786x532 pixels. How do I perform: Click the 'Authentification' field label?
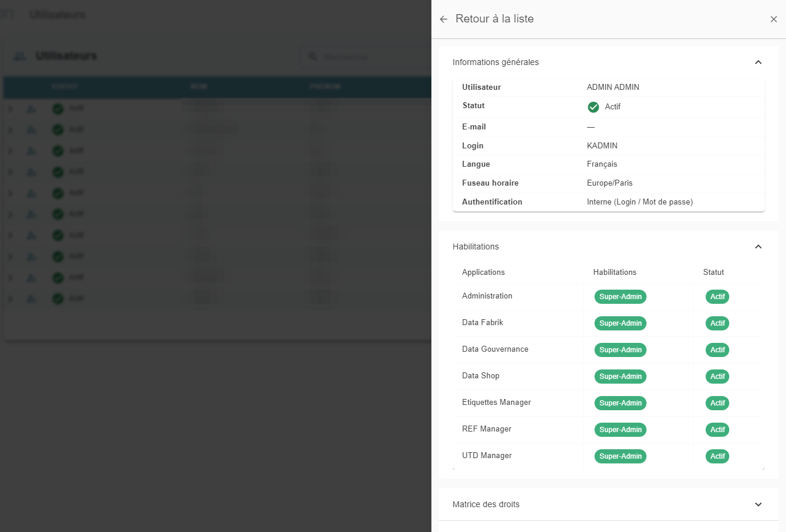coord(492,202)
